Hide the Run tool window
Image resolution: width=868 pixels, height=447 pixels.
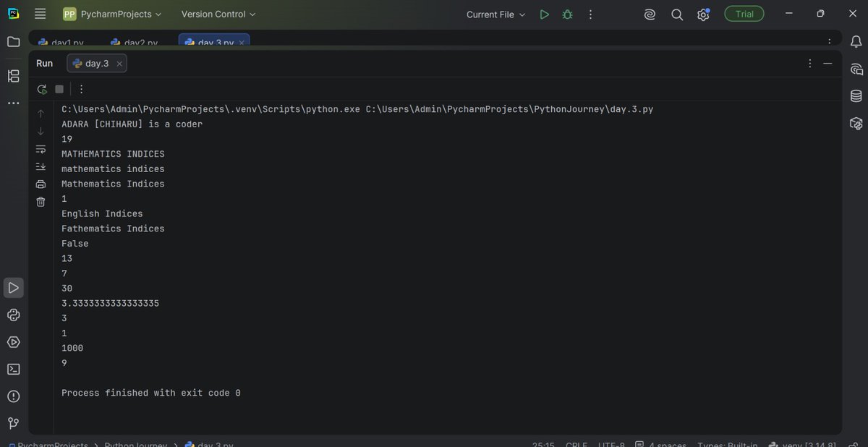coord(828,64)
